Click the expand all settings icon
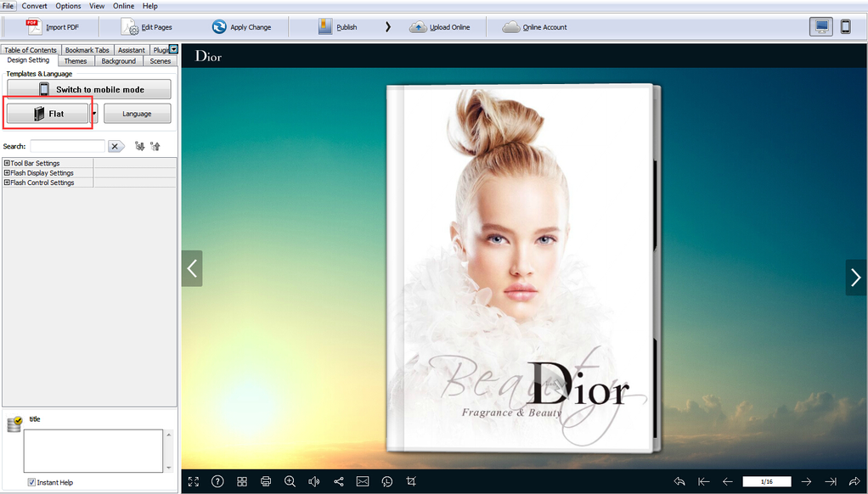This screenshot has height=494, width=868. pos(139,146)
